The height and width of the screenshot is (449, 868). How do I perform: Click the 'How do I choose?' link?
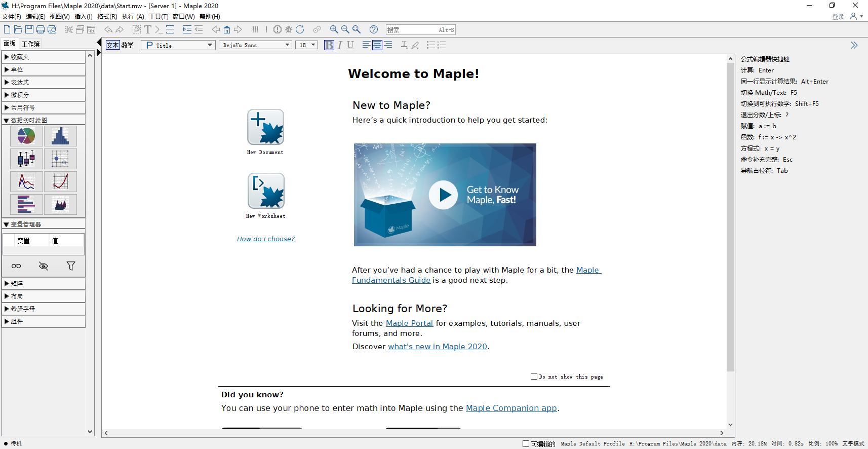coord(266,239)
